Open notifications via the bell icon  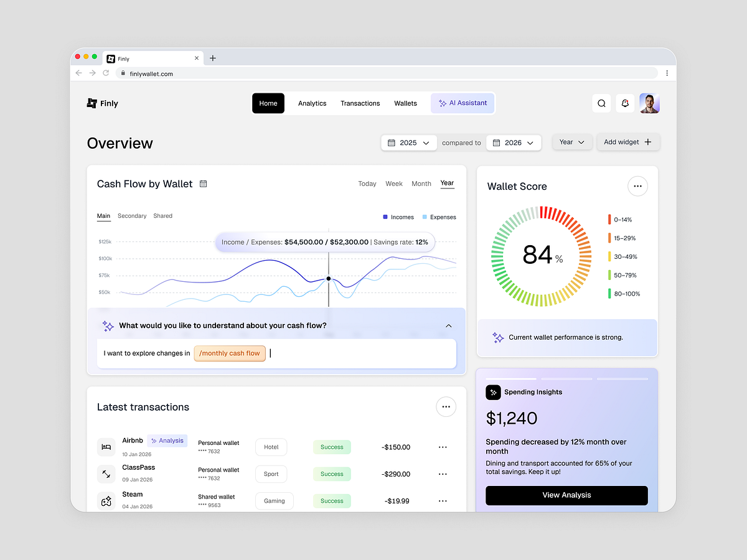pyautogui.click(x=625, y=103)
